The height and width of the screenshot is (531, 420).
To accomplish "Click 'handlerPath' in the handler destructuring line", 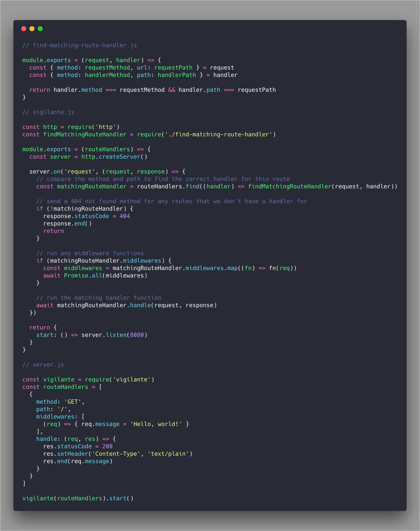I will click(177, 75).
